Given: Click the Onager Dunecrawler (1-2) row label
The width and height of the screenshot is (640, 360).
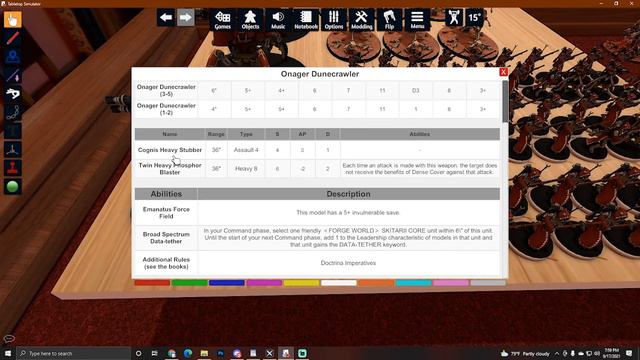Looking at the screenshot, I should pyautogui.click(x=166, y=109).
